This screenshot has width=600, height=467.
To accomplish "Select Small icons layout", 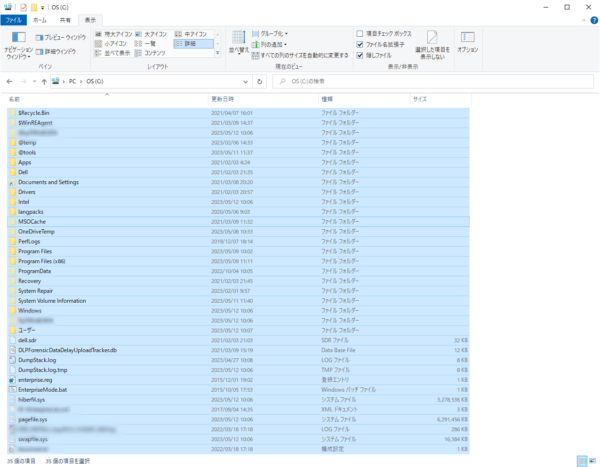I will [x=111, y=44].
